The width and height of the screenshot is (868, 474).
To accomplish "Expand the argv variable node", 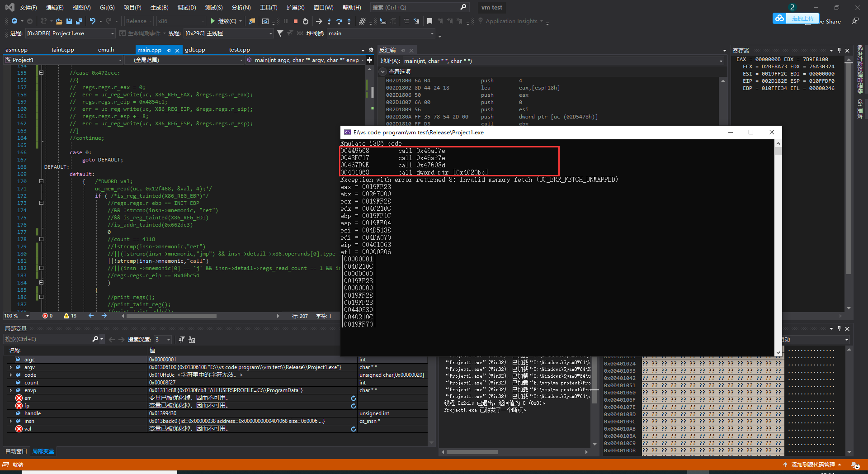I will (11, 367).
